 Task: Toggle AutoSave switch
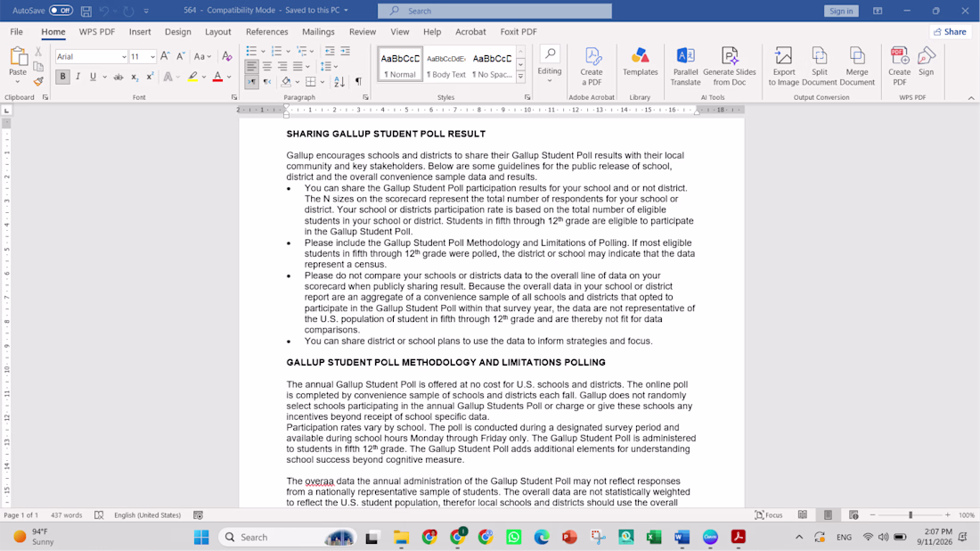(x=61, y=11)
